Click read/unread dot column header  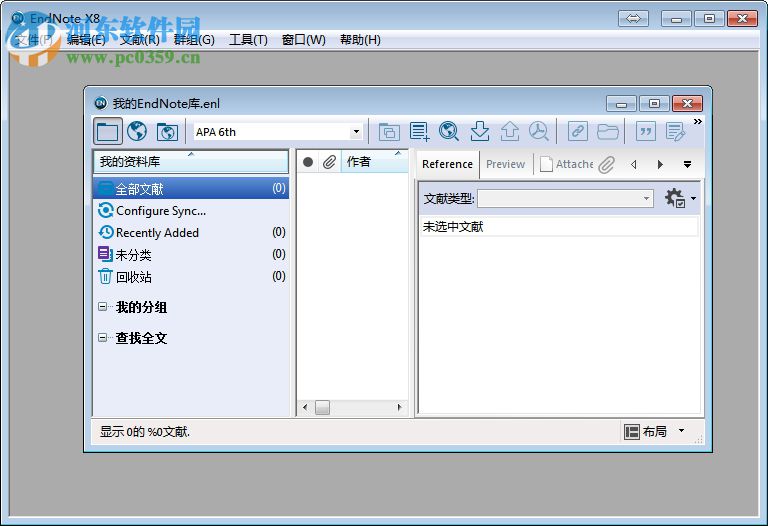pyautogui.click(x=308, y=162)
